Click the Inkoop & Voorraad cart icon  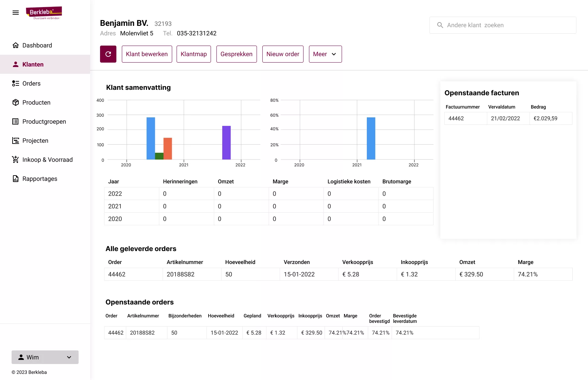click(x=16, y=160)
